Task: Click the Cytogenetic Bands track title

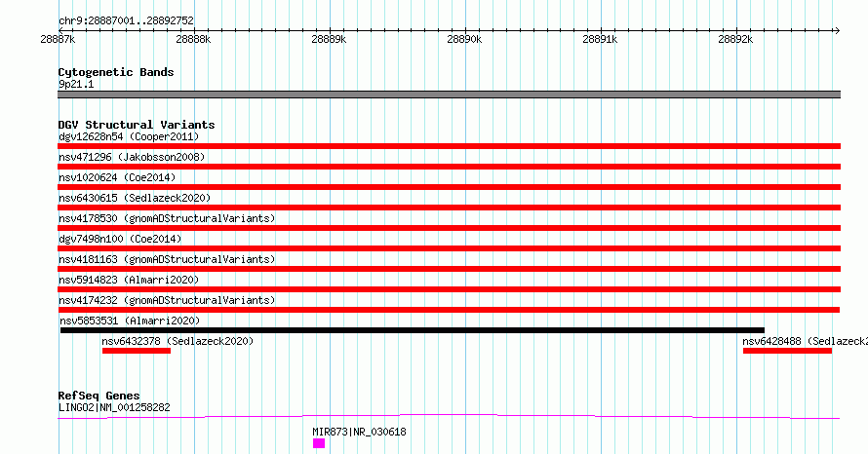Action: 116,72
